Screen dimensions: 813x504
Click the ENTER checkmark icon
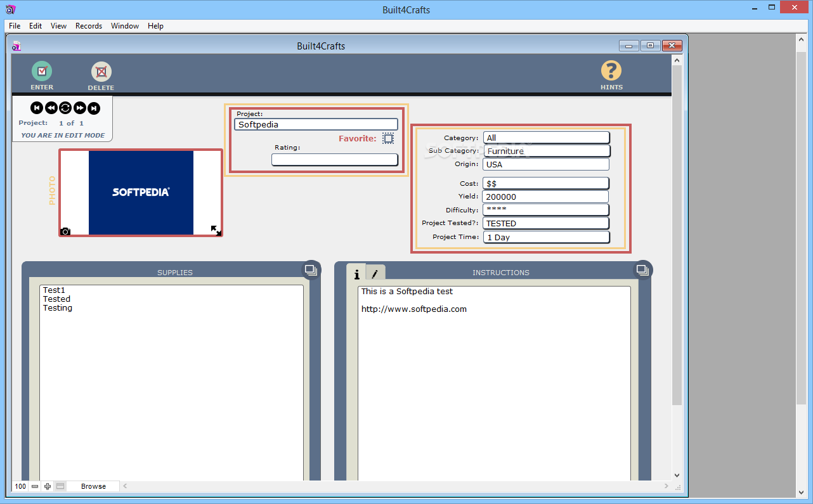(42, 71)
